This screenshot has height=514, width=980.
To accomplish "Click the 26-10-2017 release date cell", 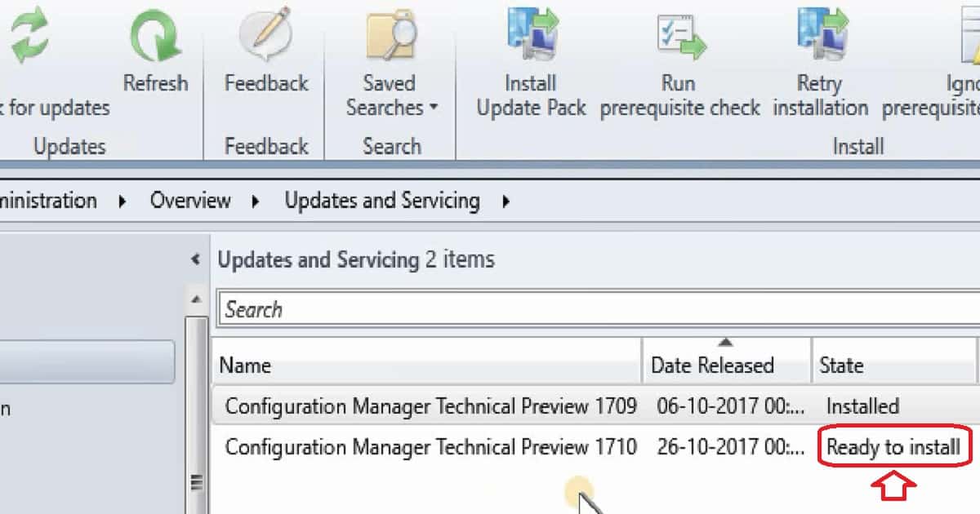I will [x=730, y=446].
